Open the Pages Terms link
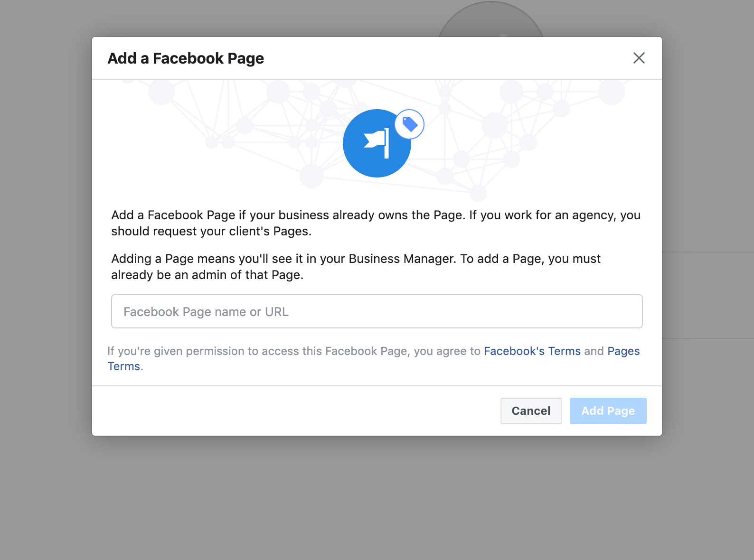This screenshot has height=560, width=754. [x=623, y=351]
